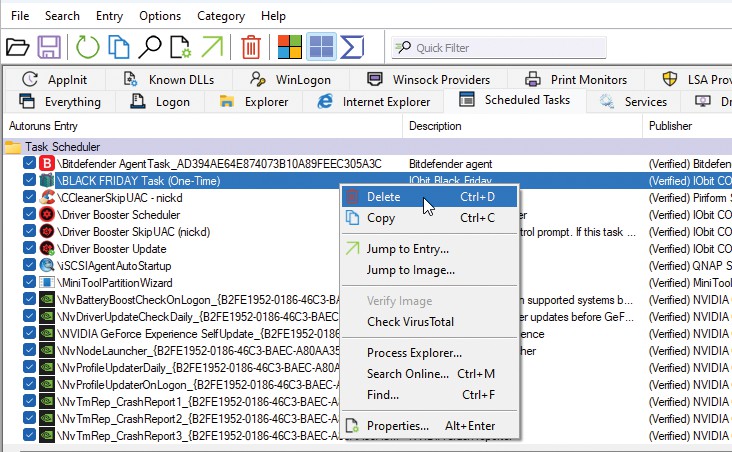
Task: Switch to the Winsock Providers tab
Action: 428,79
